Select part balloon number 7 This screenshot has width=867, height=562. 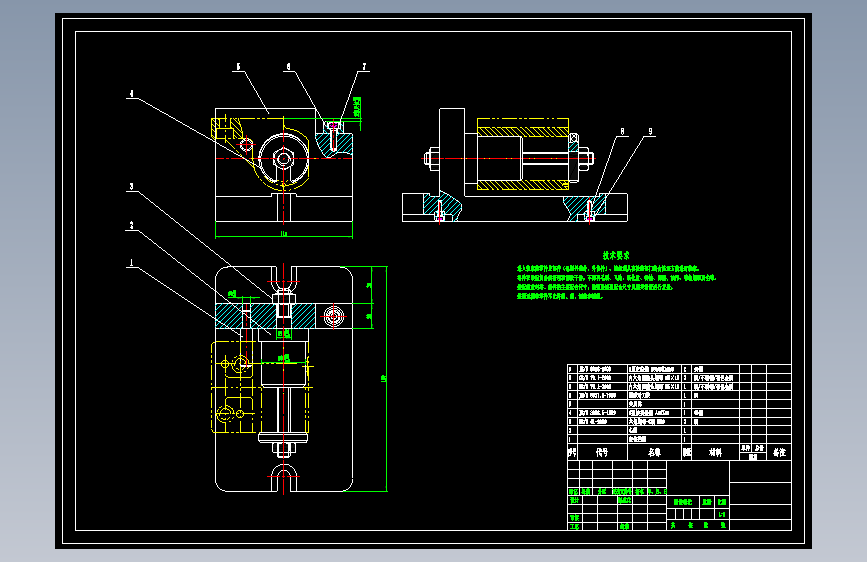pos(364,67)
